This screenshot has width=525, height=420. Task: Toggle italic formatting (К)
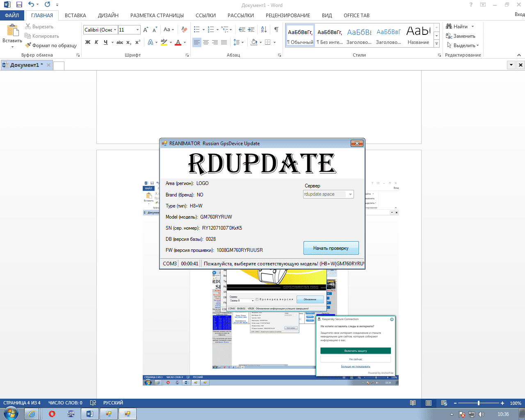click(96, 42)
